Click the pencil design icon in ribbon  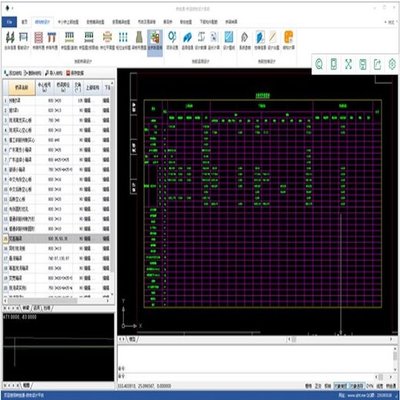273,37
